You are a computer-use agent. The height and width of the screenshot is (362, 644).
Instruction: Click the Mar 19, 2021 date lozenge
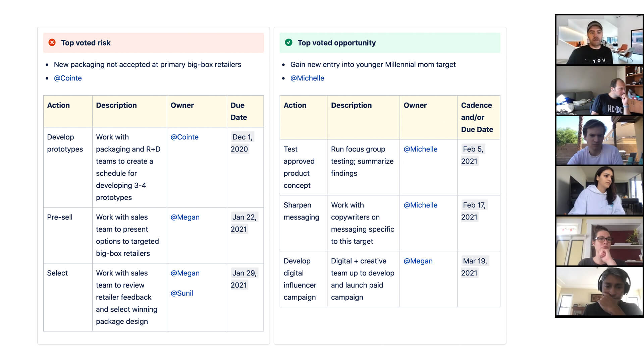pos(475,267)
